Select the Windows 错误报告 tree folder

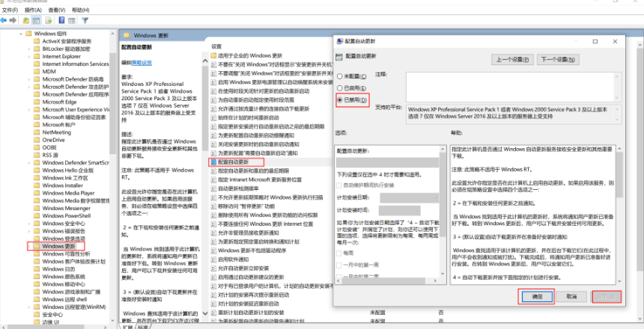coord(64,231)
